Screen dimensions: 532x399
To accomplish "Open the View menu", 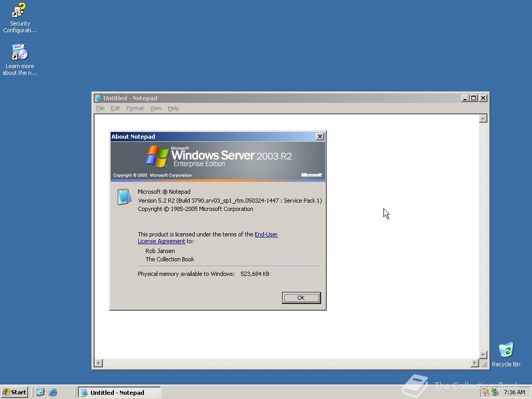I will pos(156,108).
